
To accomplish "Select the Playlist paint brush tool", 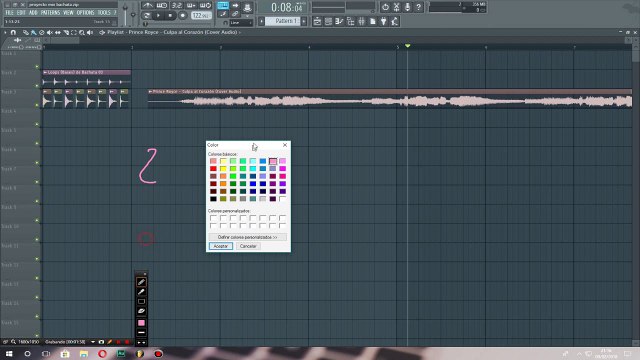I will tap(33, 32).
